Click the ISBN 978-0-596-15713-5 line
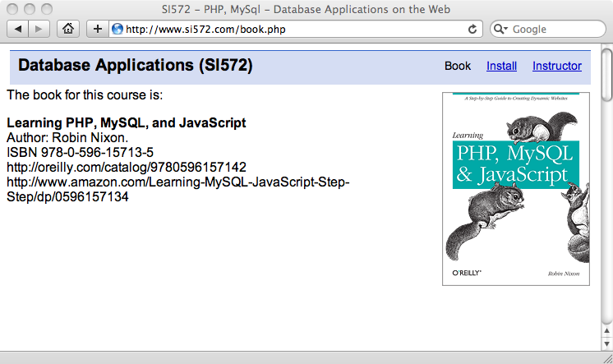 (81, 153)
